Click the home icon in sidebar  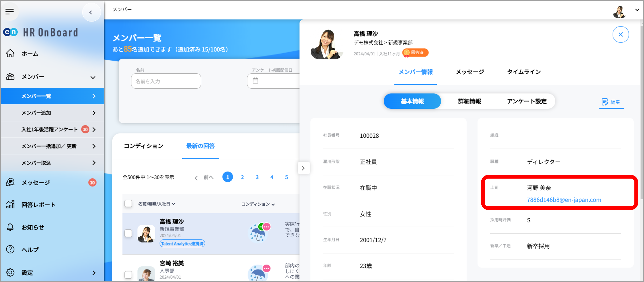10,53
